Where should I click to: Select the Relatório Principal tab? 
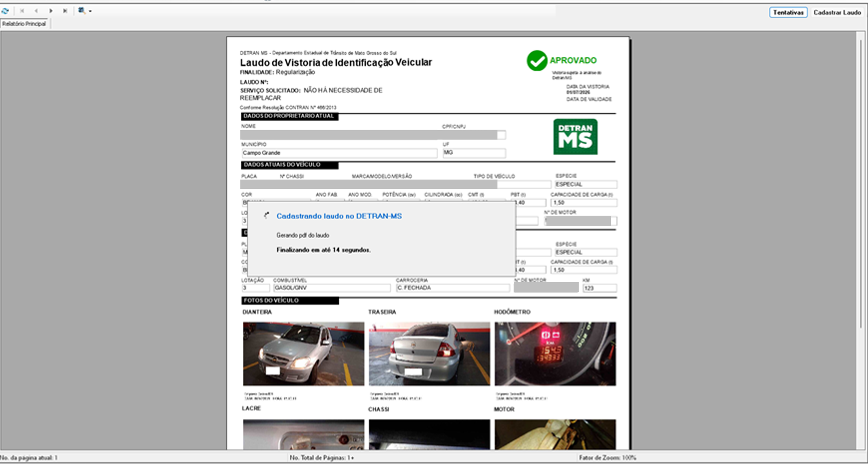pyautogui.click(x=24, y=24)
